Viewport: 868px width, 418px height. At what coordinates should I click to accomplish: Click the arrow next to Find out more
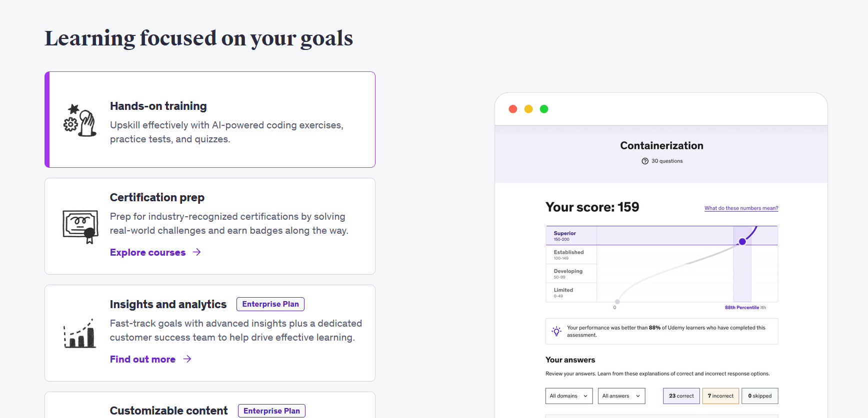click(x=187, y=359)
